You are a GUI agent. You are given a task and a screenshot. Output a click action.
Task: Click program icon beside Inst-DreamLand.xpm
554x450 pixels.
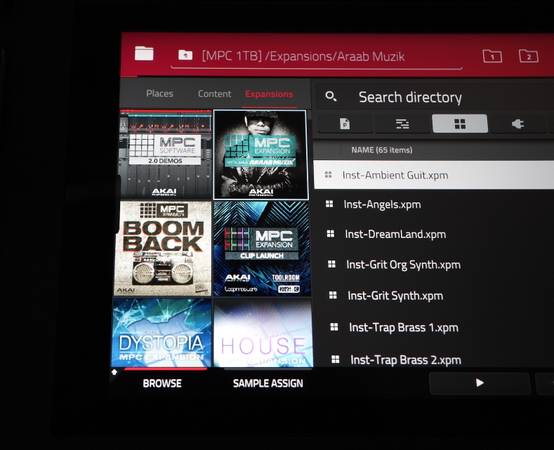330,234
